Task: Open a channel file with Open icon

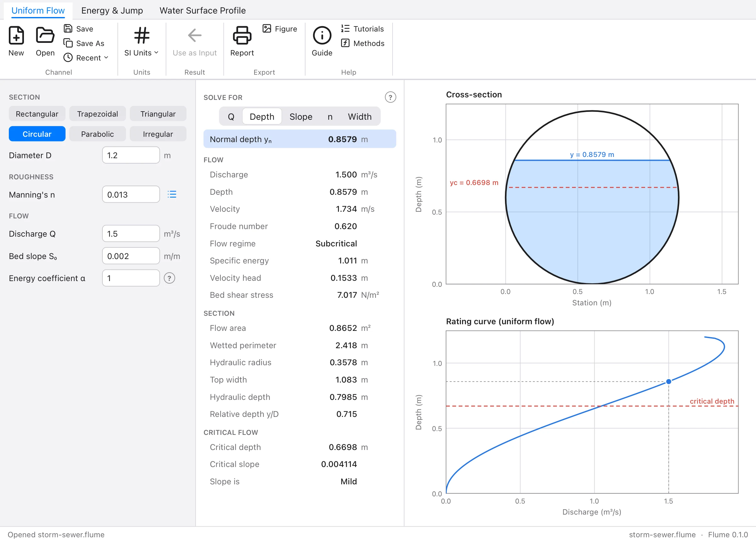Action: [x=45, y=35]
